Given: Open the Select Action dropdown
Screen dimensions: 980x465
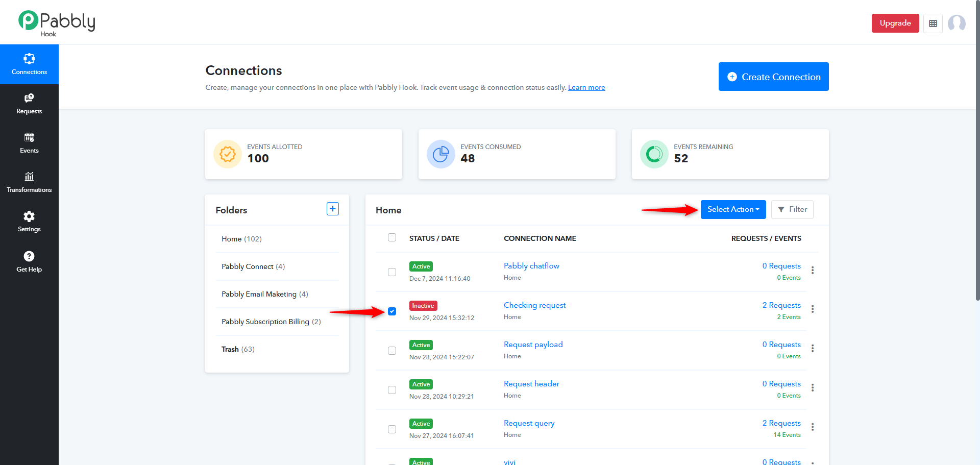Looking at the screenshot, I should [733, 209].
